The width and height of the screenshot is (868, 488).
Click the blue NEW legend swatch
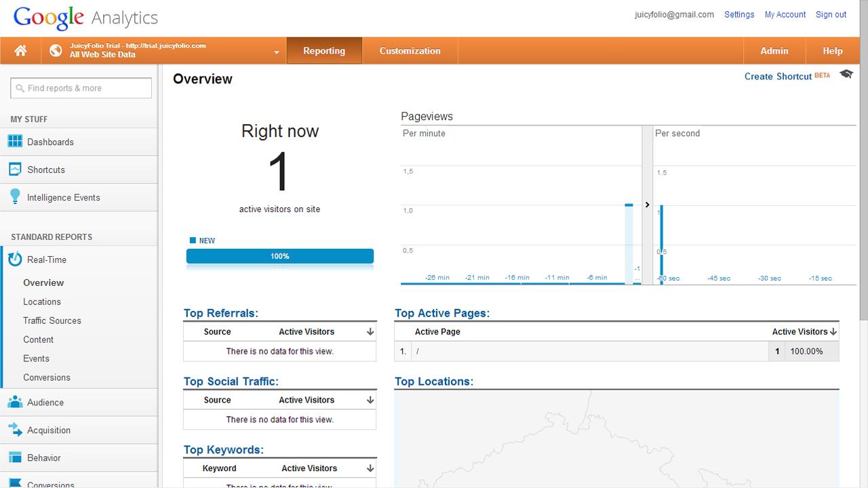click(193, 241)
